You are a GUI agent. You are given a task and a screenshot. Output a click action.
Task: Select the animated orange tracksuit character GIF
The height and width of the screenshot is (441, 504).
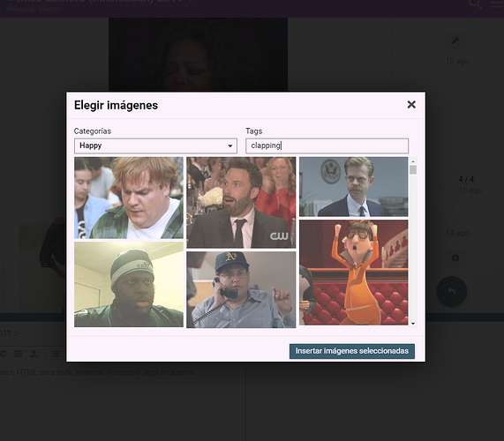354,273
